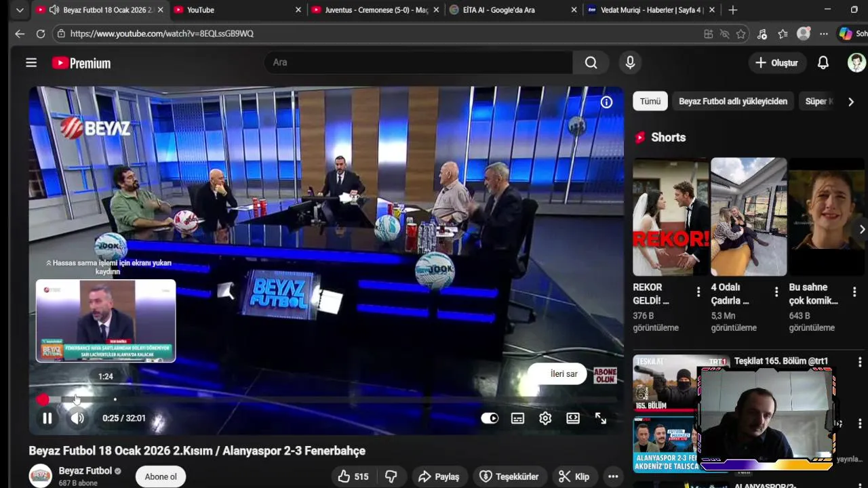Click the Abone Olun watermark in the video
Image resolution: width=868 pixels, height=488 pixels.
605,375
